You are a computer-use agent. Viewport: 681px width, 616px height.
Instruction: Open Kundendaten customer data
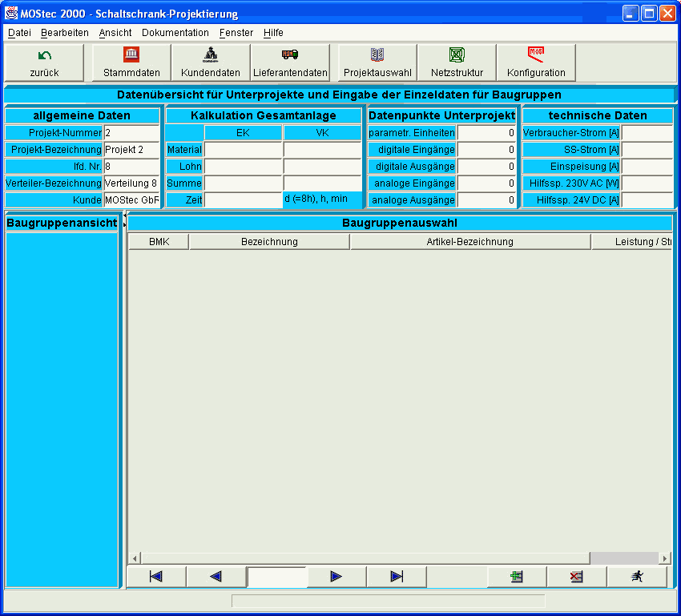[x=211, y=62]
